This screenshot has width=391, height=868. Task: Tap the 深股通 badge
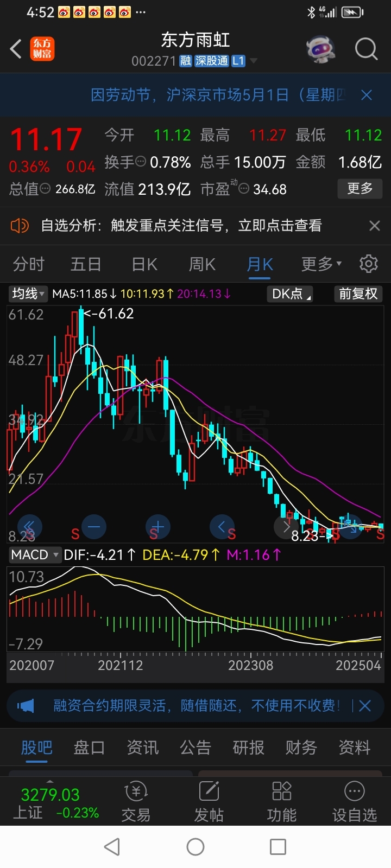tap(212, 61)
